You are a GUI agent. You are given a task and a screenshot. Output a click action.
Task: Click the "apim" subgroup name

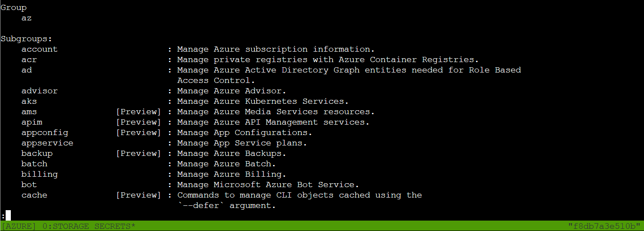click(x=32, y=122)
